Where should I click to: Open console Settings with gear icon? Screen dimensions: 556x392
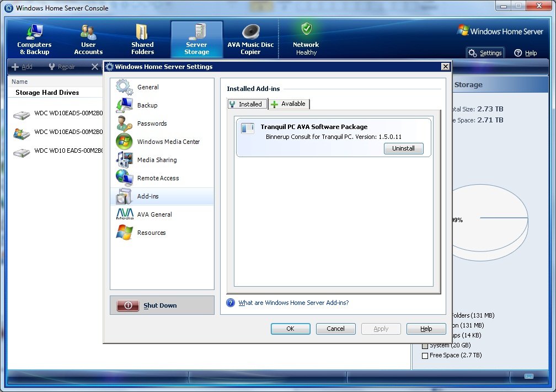click(485, 53)
